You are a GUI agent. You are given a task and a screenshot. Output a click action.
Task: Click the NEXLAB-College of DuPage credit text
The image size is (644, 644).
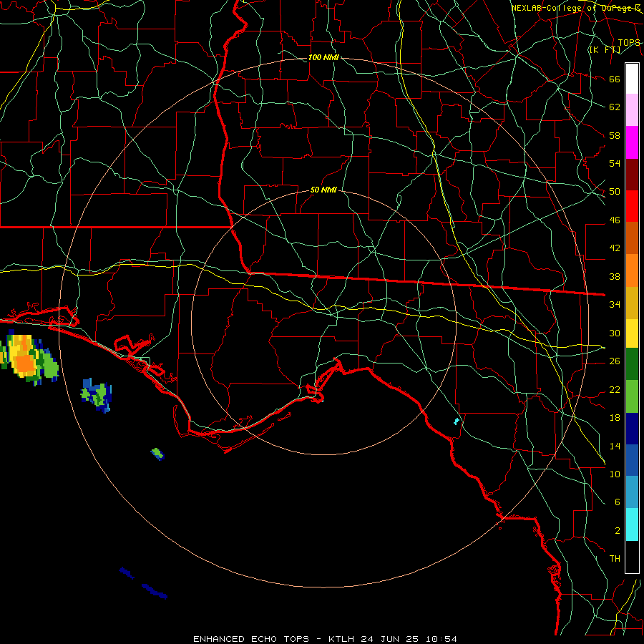(576, 8)
